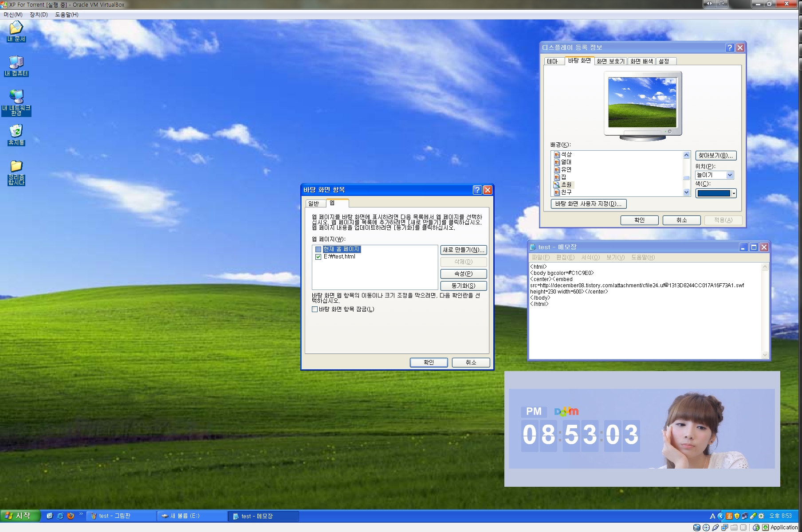Screen dimensions: 802x532
Task: Switch to test - 메모장 taskbar button
Action: click(263, 516)
